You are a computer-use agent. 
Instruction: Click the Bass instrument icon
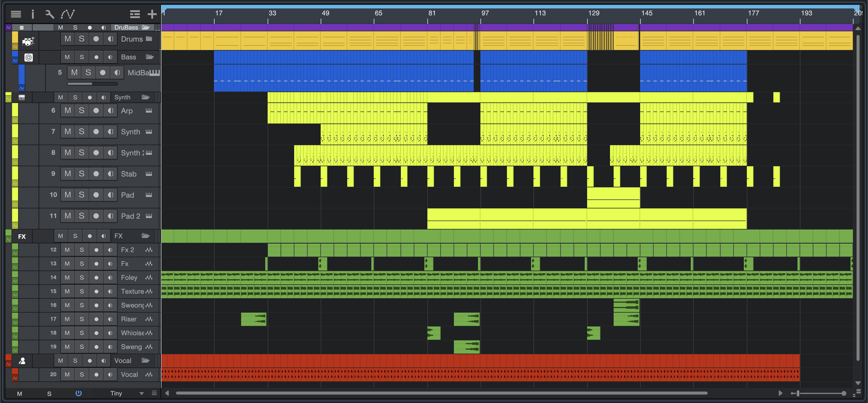point(29,58)
